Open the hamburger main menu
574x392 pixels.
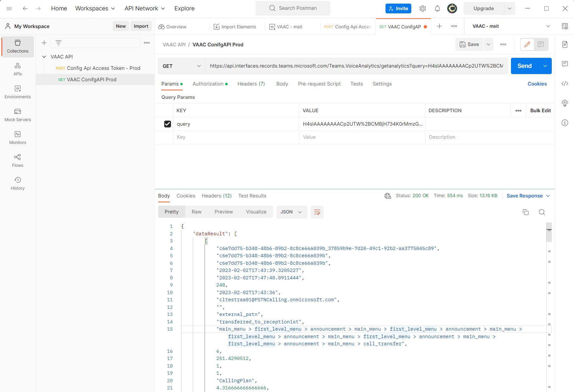tap(9, 8)
